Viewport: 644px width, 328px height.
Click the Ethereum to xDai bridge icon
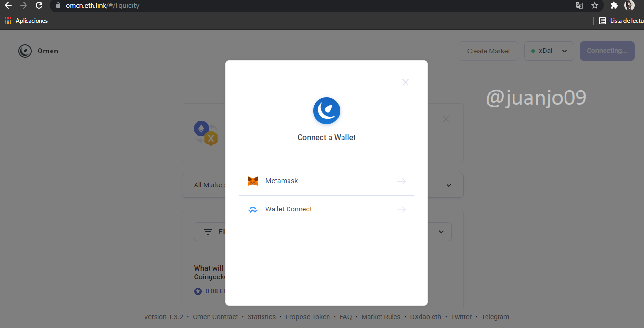click(x=206, y=133)
